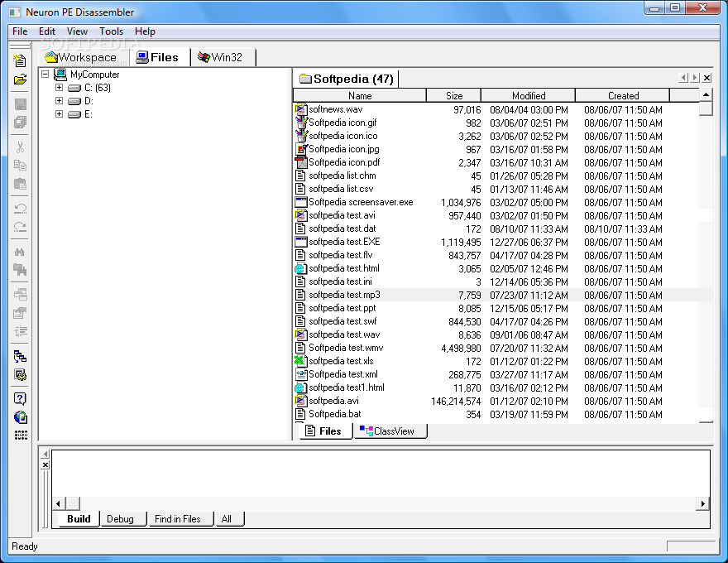Click the previous tab arrow in file panel
728x563 pixels.
[683, 78]
